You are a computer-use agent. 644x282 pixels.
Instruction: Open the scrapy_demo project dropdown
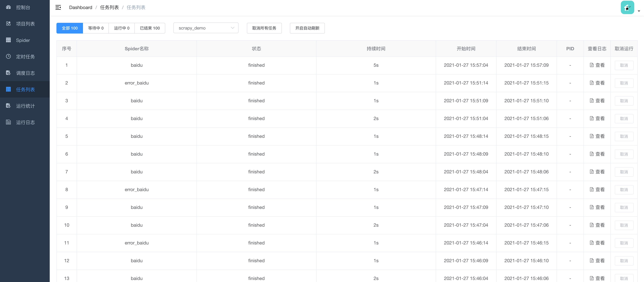coord(206,28)
